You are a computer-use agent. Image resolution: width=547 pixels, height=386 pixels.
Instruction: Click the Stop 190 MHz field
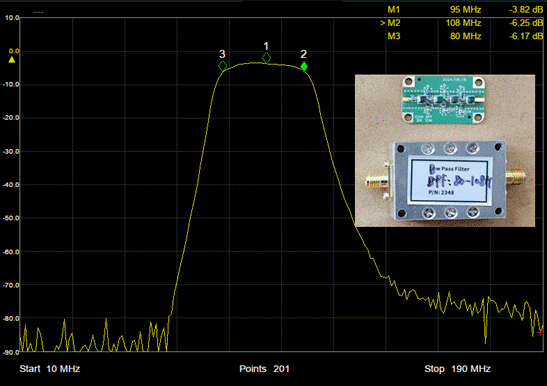click(457, 369)
